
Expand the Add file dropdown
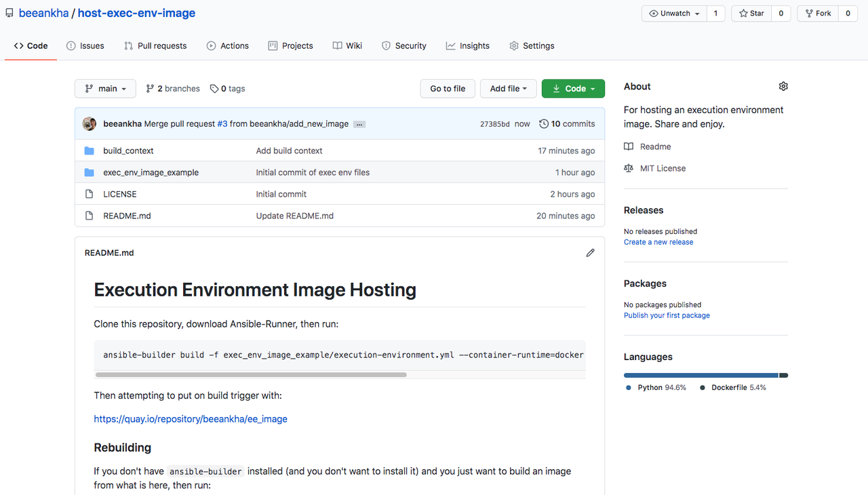(x=508, y=88)
